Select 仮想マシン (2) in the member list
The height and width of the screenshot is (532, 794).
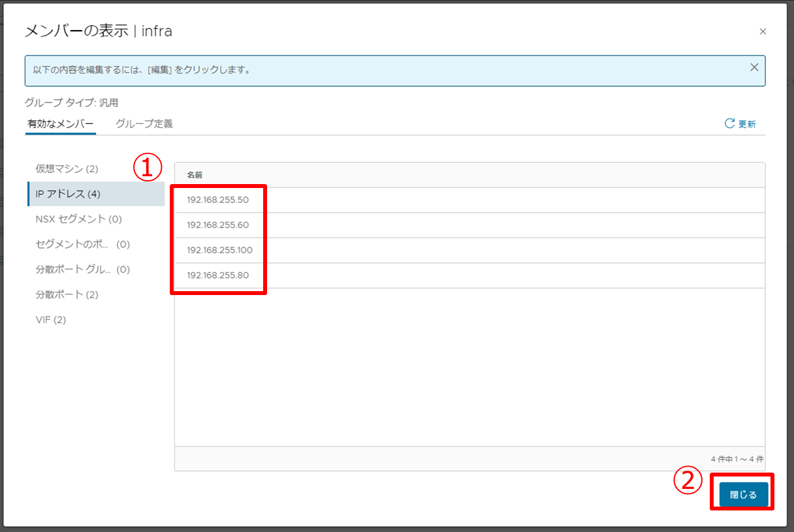click(67, 168)
